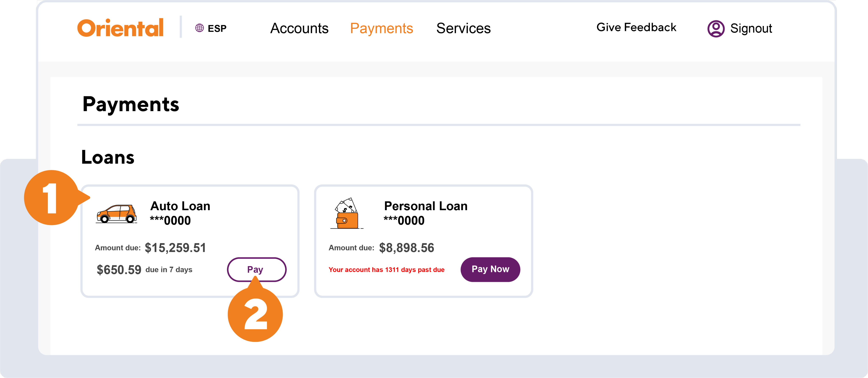Click the orange car Auto Loan icon
The width and height of the screenshot is (868, 378).
click(117, 214)
